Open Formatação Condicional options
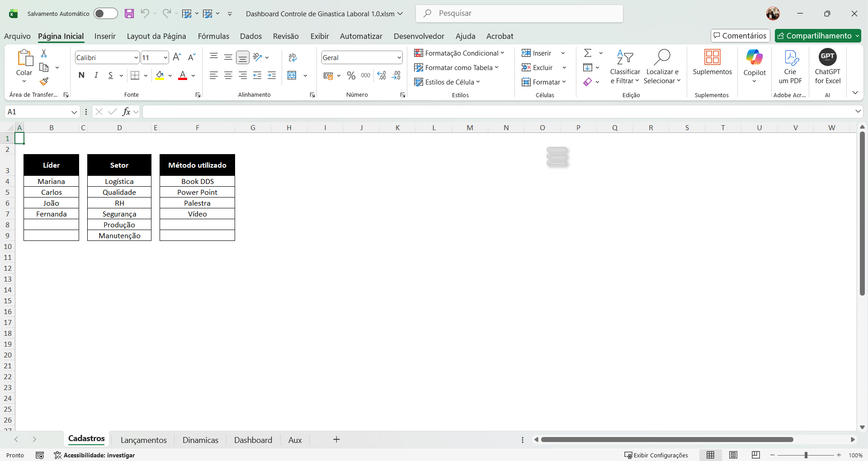The height and width of the screenshot is (461, 868). pyautogui.click(x=460, y=53)
